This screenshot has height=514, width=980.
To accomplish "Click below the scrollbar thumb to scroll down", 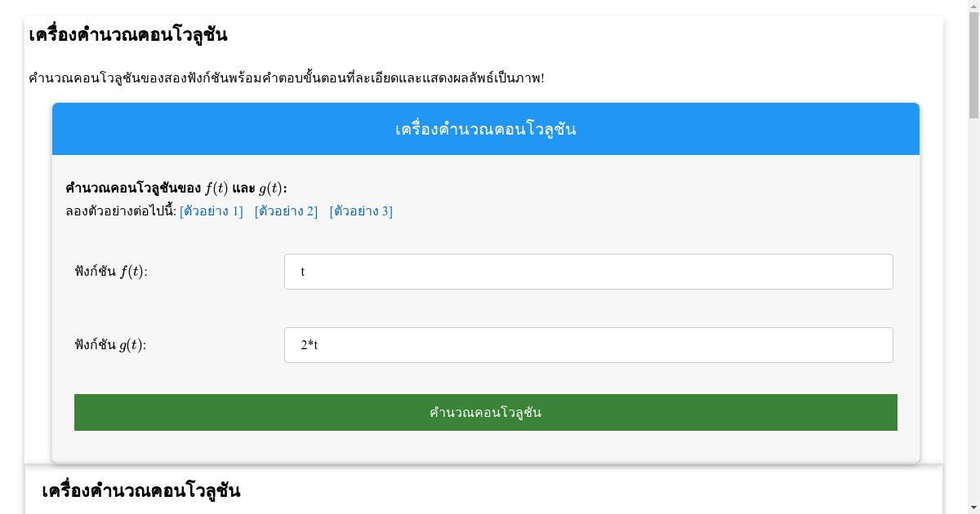I will click(x=973, y=326).
